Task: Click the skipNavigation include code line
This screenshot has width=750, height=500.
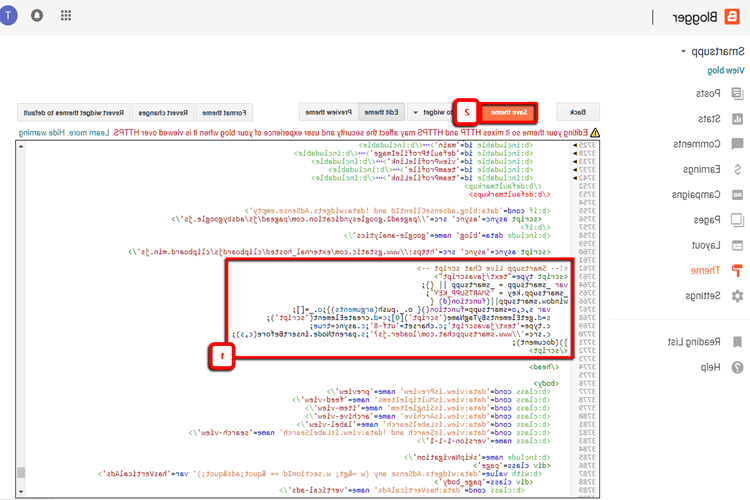Action: pyautogui.click(x=477, y=457)
